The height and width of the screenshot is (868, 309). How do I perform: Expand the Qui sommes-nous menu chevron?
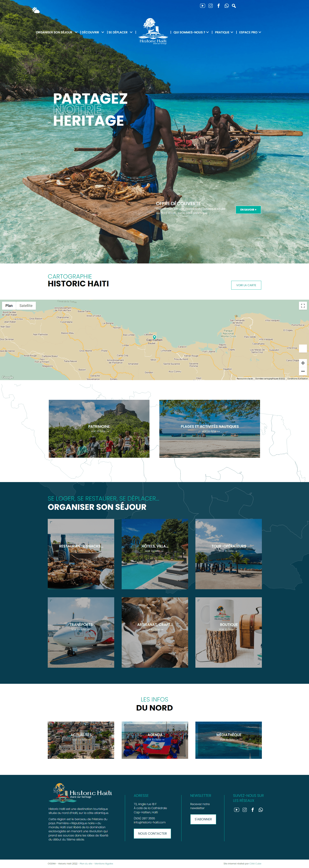pos(207,32)
